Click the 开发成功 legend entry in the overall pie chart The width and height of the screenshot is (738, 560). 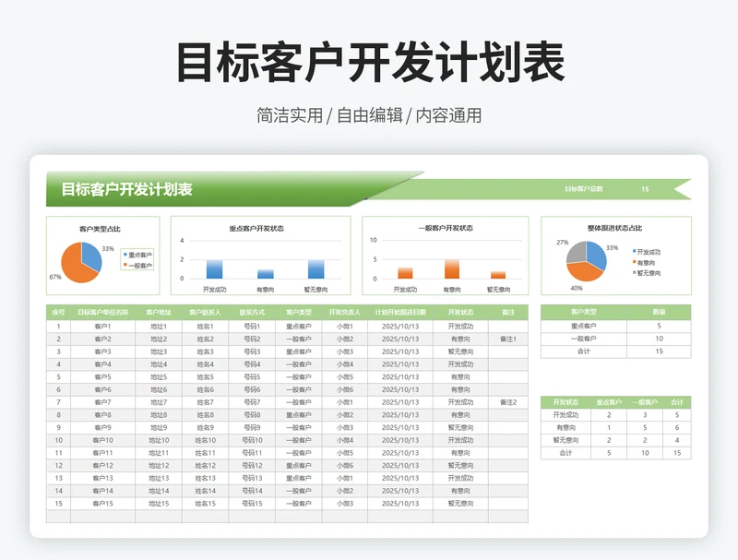(647, 252)
